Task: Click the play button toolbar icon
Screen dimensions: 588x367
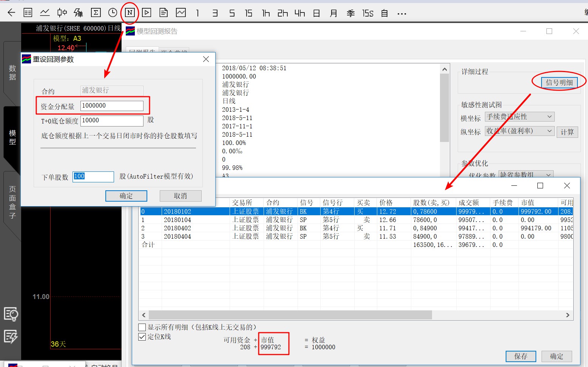Action: 147,13
